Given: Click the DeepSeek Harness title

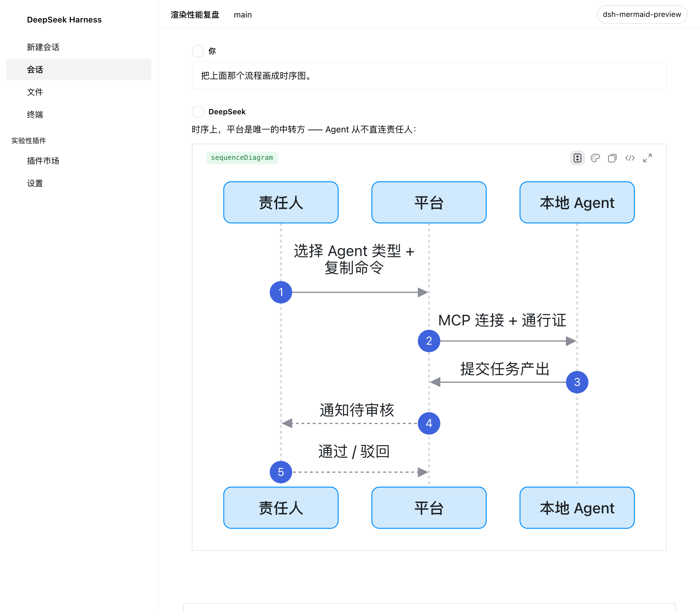Looking at the screenshot, I should (x=64, y=20).
